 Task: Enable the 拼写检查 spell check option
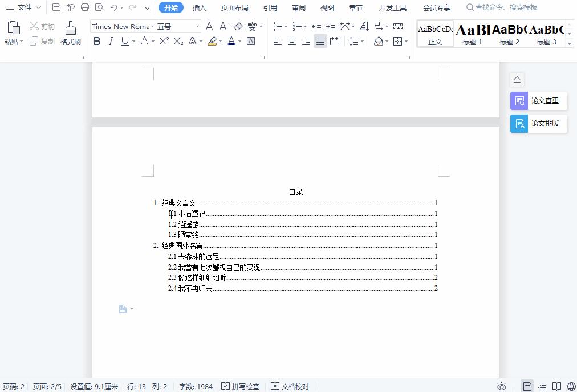pos(240,386)
